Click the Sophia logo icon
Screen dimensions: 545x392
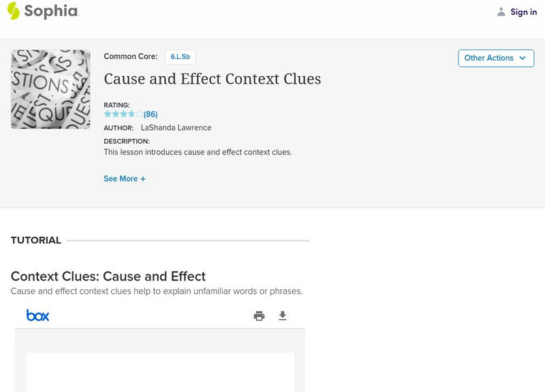pos(14,12)
